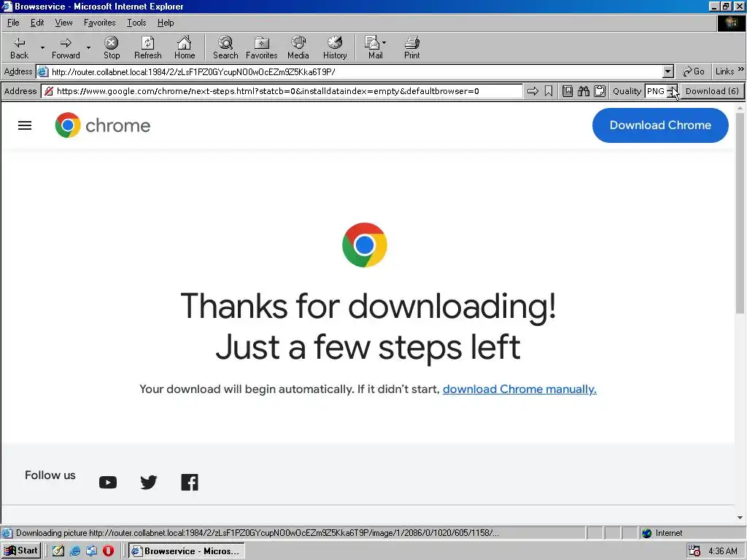This screenshot has height=560, width=747.
Task: Open the Browservice bookmarks book icon
Action: 568,91
